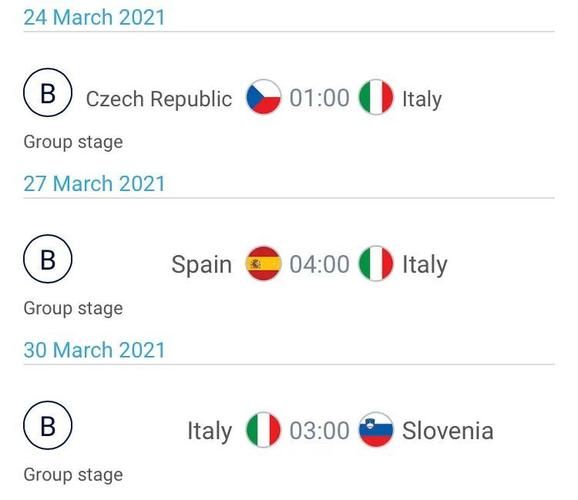The height and width of the screenshot is (500, 578).
Task: Open Czech Republic team name
Action: click(x=159, y=99)
